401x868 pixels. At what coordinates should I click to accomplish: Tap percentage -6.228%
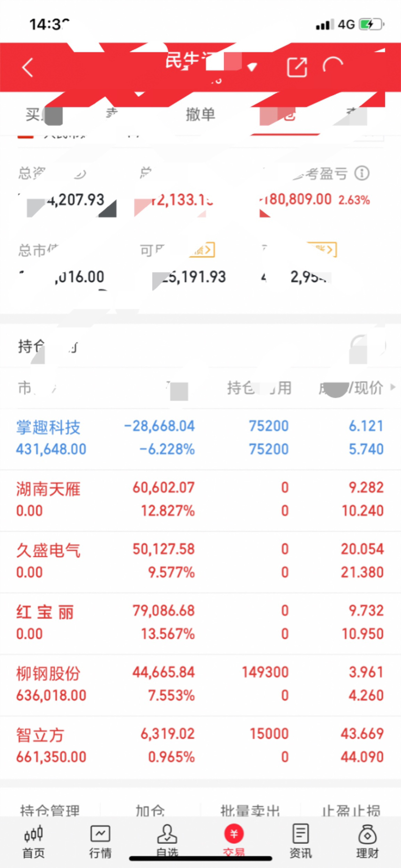[x=167, y=449]
